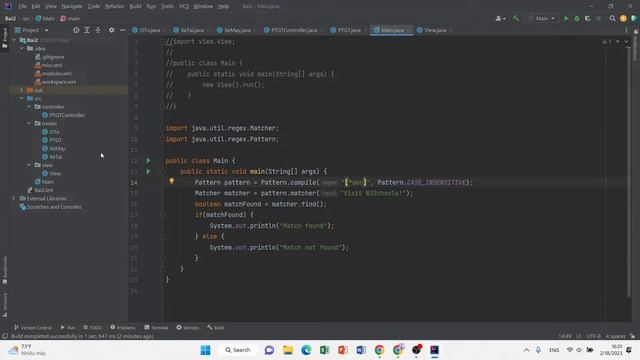Open the Terminal tool window
The width and height of the screenshot is (640, 360).
[156, 328]
